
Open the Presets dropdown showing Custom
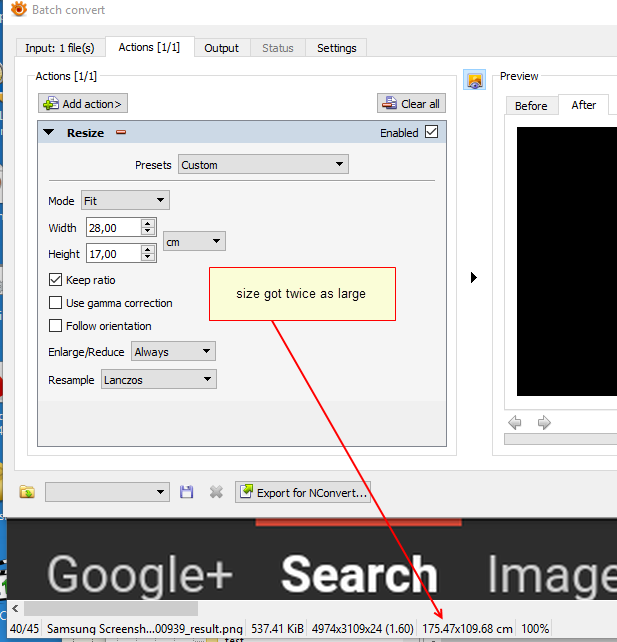(263, 164)
